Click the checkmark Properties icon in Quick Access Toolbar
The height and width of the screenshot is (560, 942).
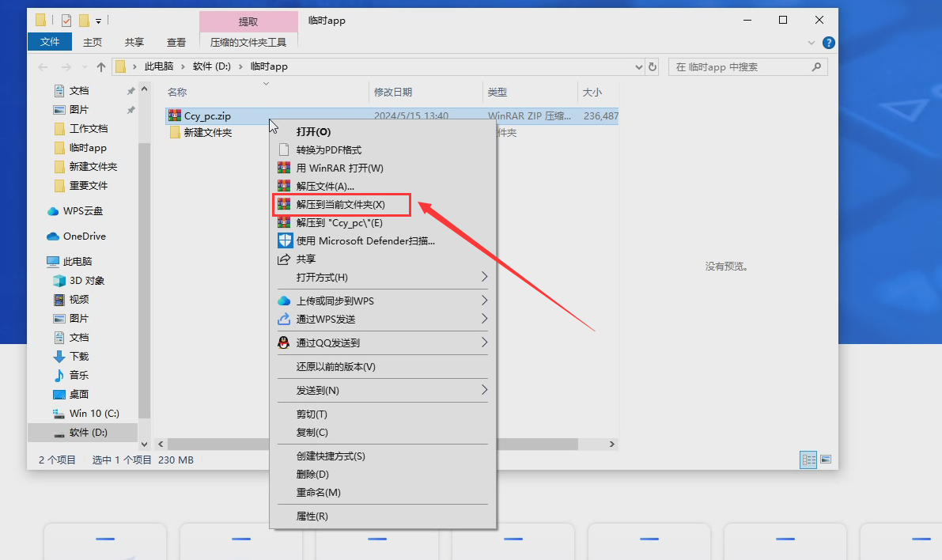[x=66, y=20]
